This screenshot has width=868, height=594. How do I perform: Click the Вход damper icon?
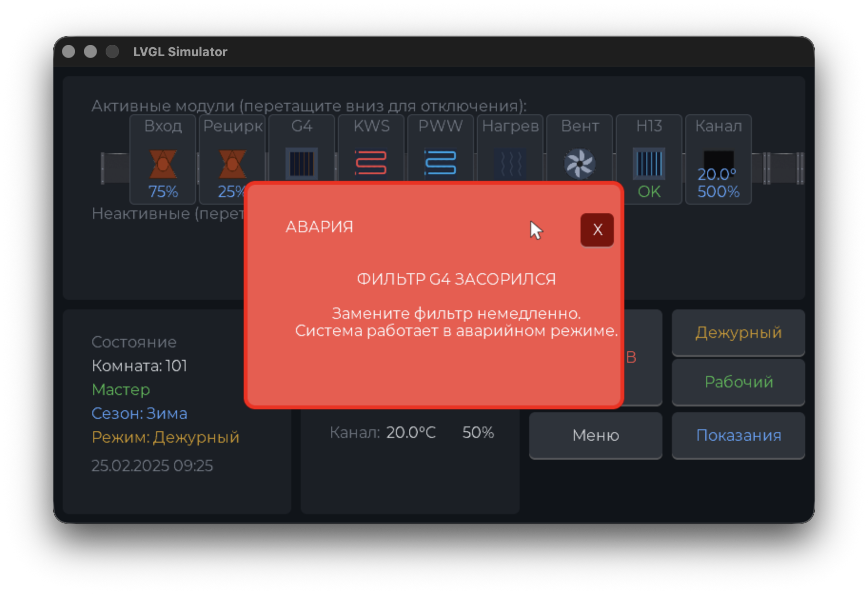point(163,164)
